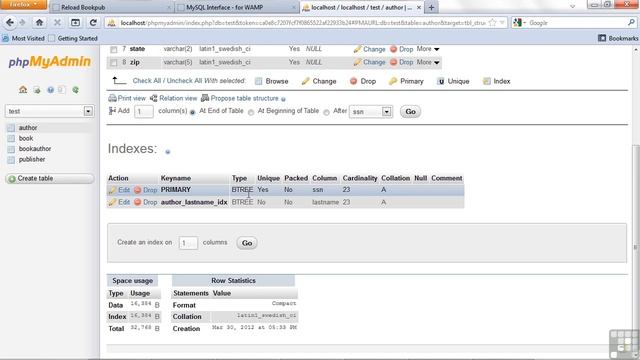Open a new browser tab with plus button

coord(431,7)
